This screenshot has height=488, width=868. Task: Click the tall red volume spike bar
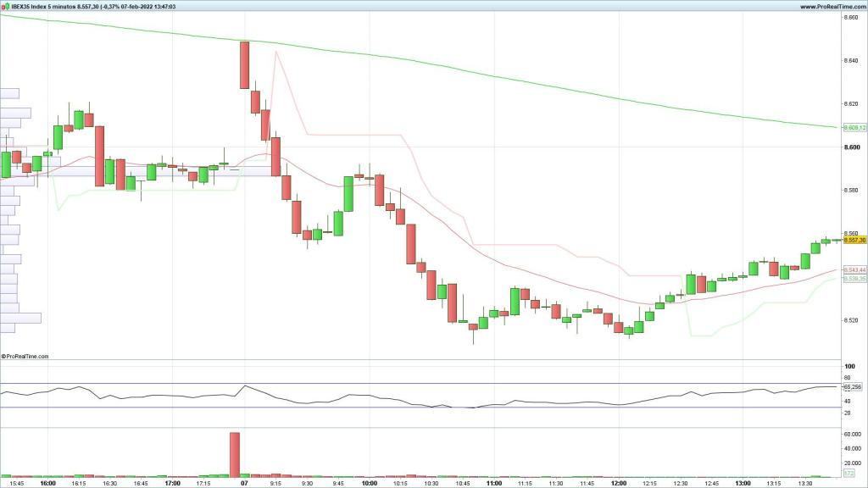(234, 454)
